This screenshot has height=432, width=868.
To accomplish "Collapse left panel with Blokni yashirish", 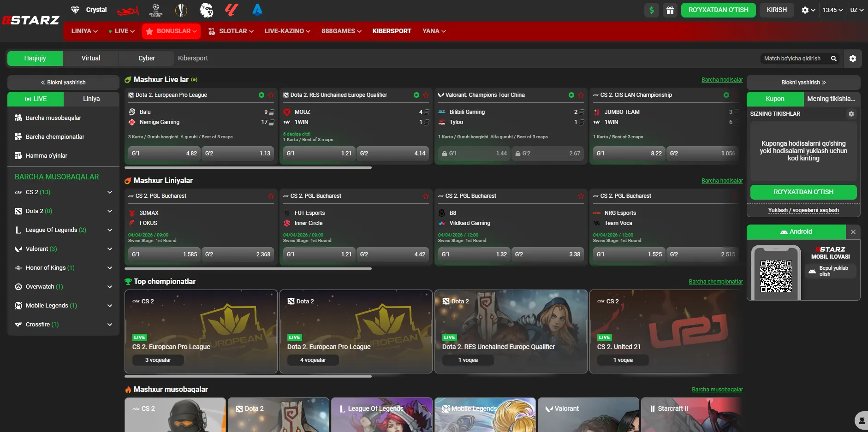I will (63, 83).
